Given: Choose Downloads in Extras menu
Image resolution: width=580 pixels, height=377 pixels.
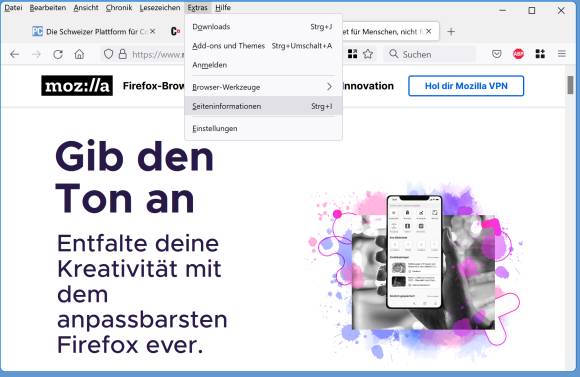Looking at the screenshot, I should pos(263,27).
